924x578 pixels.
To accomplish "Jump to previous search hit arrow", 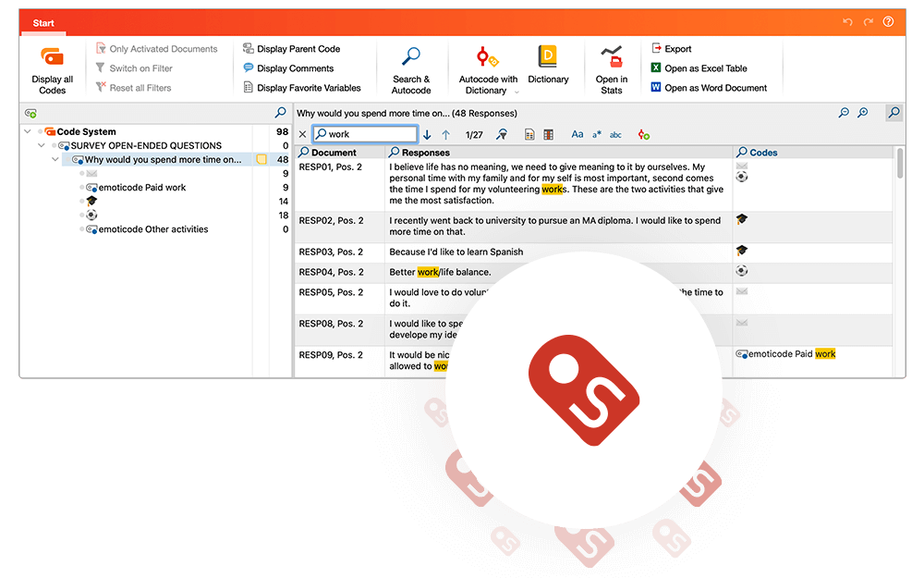I will click(446, 135).
